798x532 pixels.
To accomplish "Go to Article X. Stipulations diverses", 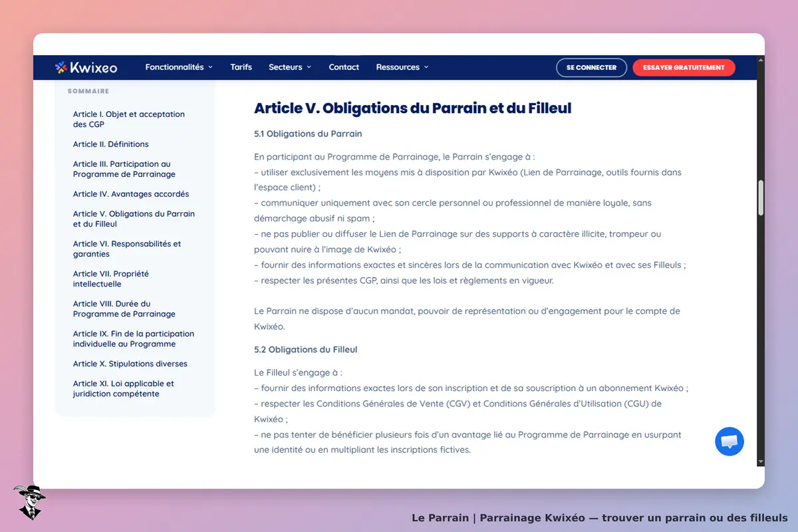I will [130, 364].
